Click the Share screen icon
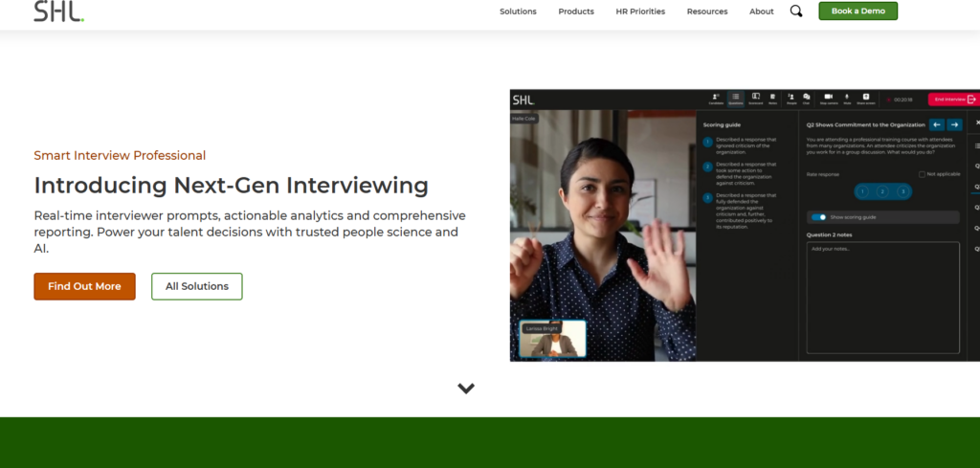 (x=866, y=99)
